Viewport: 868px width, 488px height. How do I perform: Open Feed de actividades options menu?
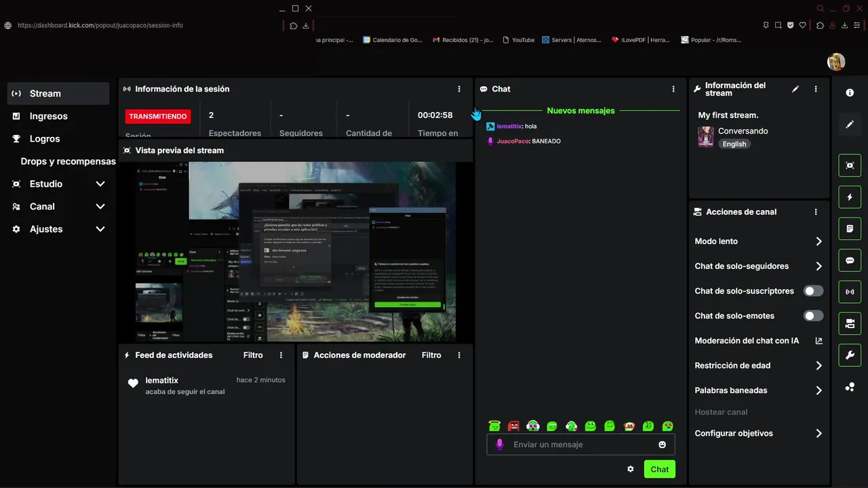click(281, 355)
